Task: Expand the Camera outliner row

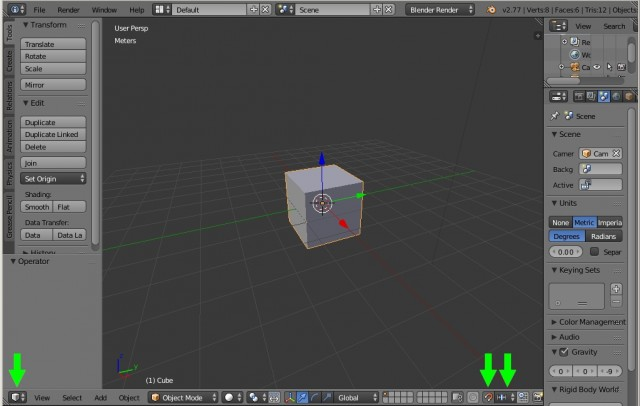Action: pyautogui.click(x=562, y=67)
